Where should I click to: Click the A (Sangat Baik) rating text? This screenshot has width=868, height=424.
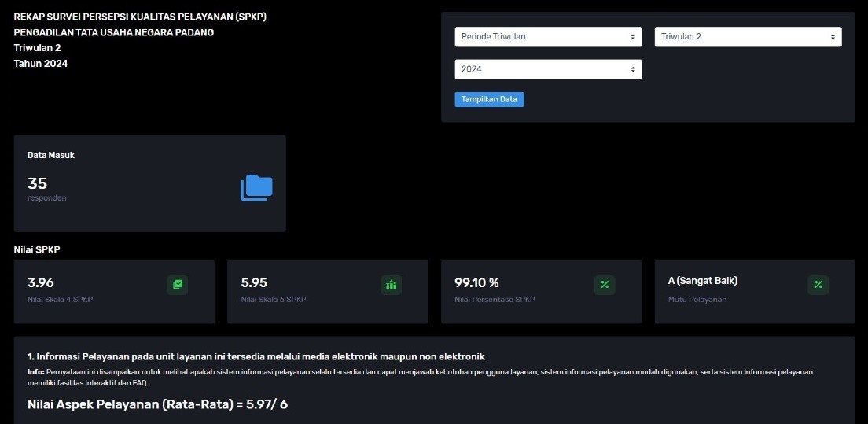[x=702, y=281]
